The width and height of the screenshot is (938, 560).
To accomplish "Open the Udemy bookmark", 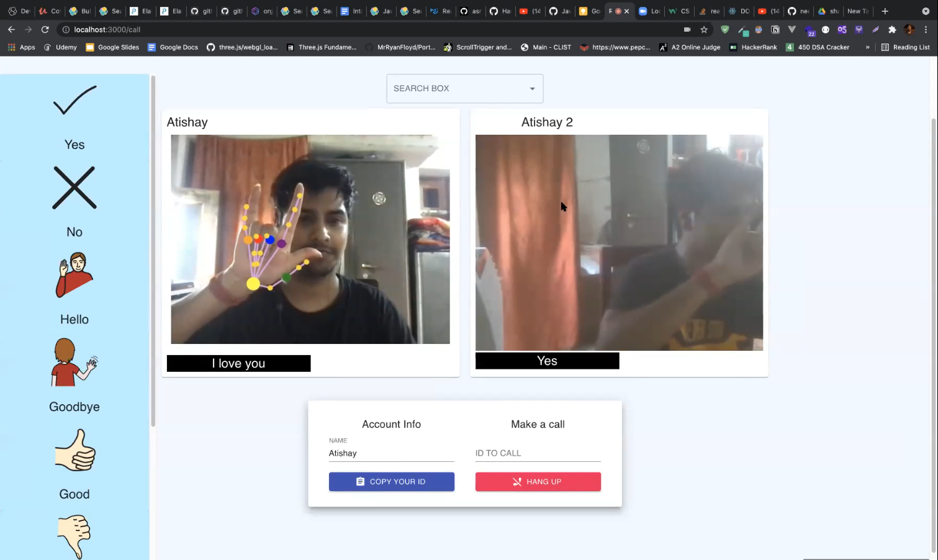I will [60, 47].
